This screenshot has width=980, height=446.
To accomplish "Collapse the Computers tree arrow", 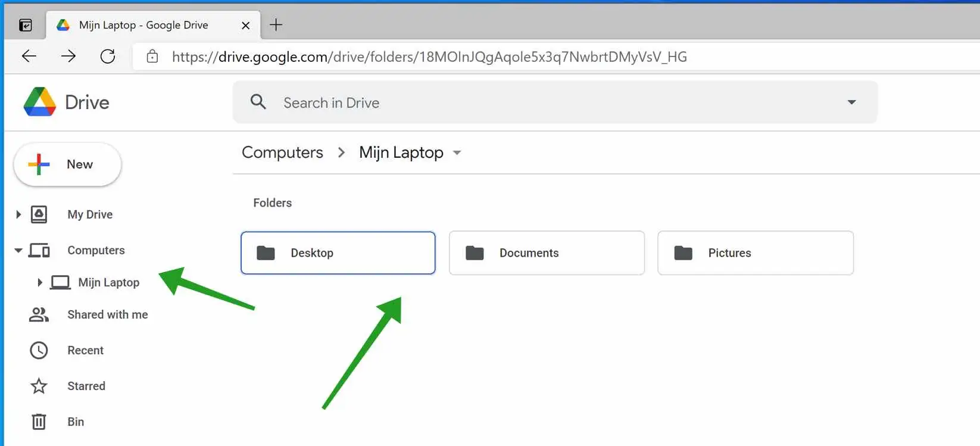I will click(x=18, y=250).
